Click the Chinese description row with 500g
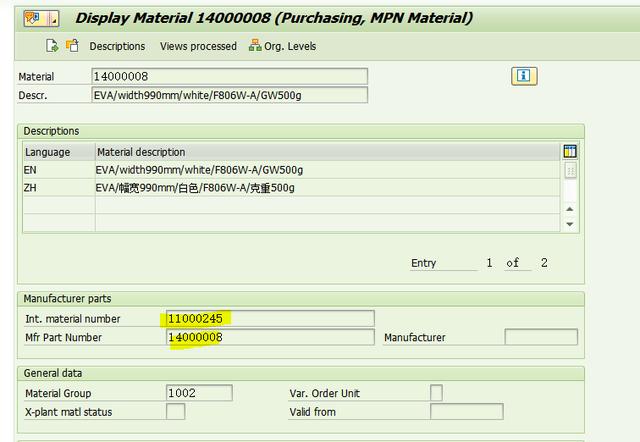Screen dimensions: 640x442 click(327, 188)
